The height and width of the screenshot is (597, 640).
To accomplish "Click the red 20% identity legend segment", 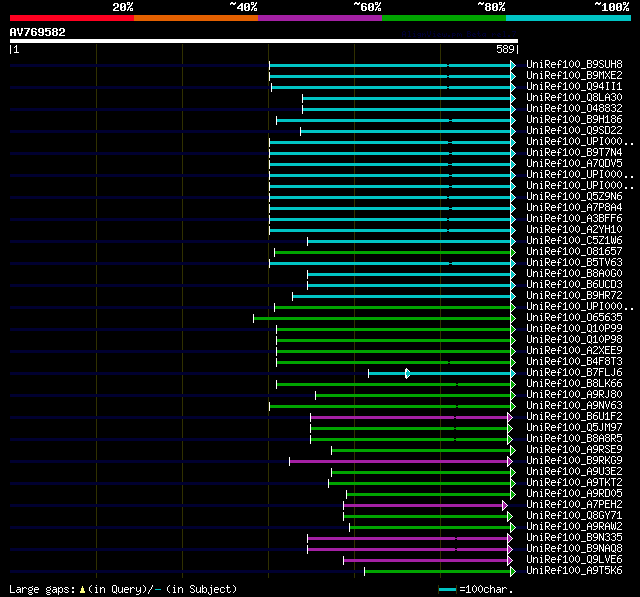I will tap(72, 18).
